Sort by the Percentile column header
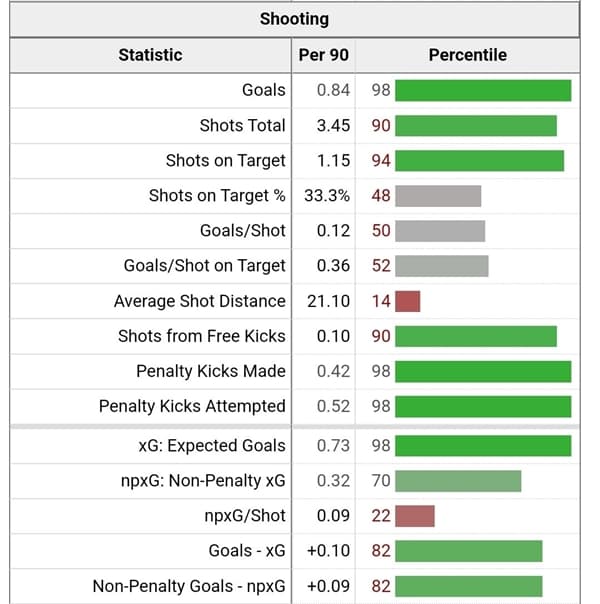Viewport: 600px width, 604px height. (467, 55)
